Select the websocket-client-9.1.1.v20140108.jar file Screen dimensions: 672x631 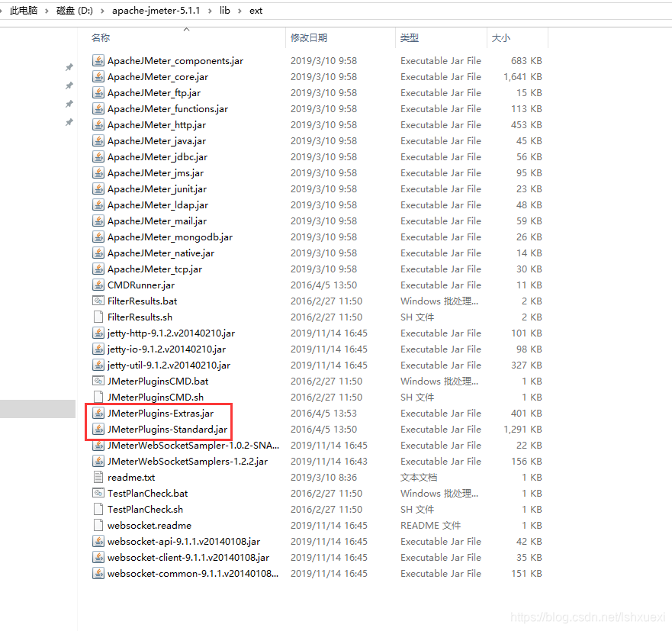click(188, 557)
